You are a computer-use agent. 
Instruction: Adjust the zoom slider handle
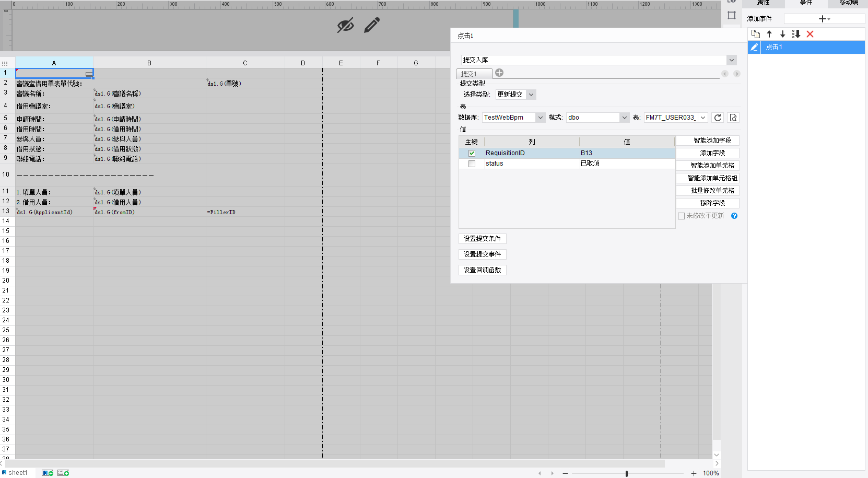point(627,473)
